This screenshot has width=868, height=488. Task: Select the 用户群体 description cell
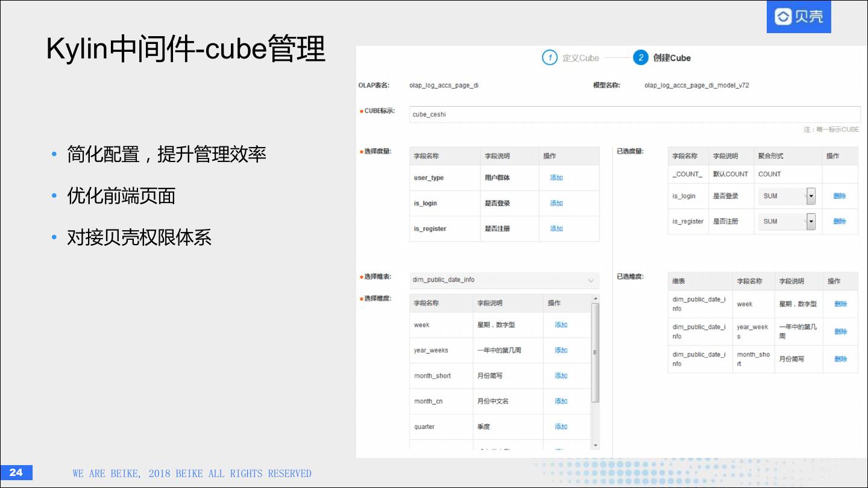(510, 178)
